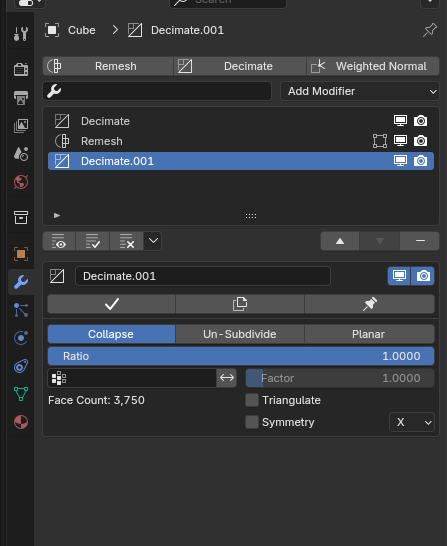This screenshot has width=447, height=546.
Task: Select Remesh modifier in the list
Action: pos(241,141)
